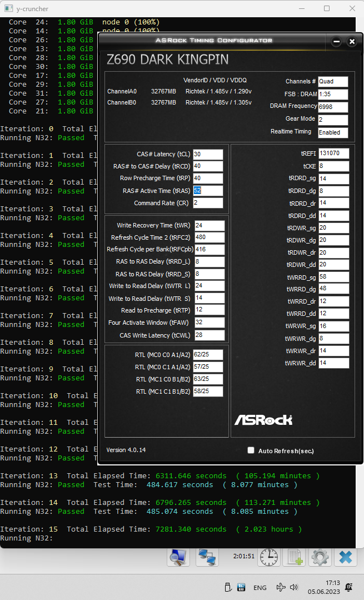The width and height of the screenshot is (364, 600).
Task: Click the RAS to RAS Delay (tRRD_L) field
Action: click(210, 262)
